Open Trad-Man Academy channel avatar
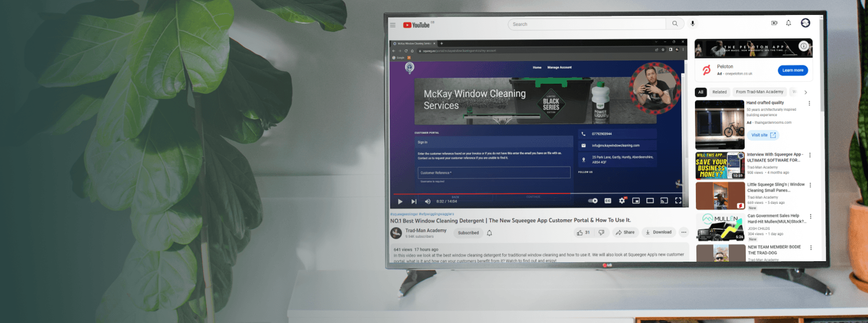This screenshot has width=868, height=323. [396, 233]
